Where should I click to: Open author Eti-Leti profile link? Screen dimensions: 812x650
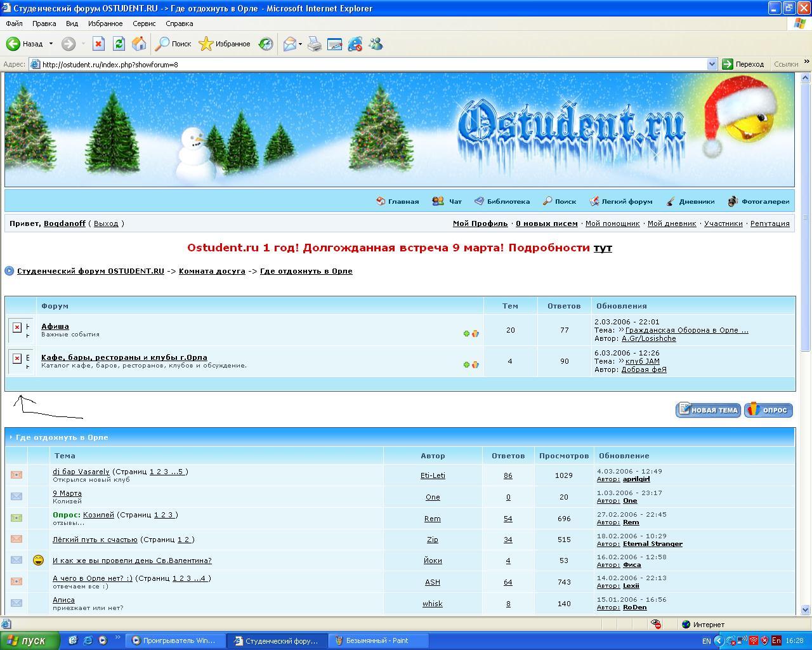(433, 475)
